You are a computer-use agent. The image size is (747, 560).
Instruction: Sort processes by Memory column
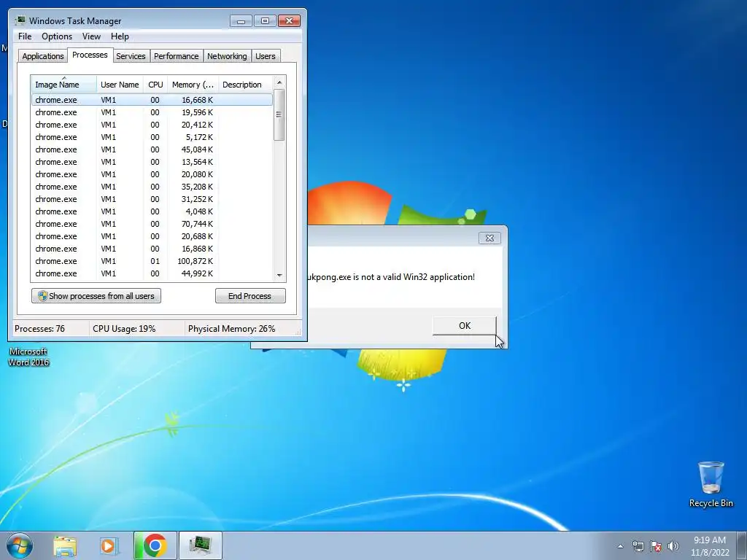(x=193, y=85)
